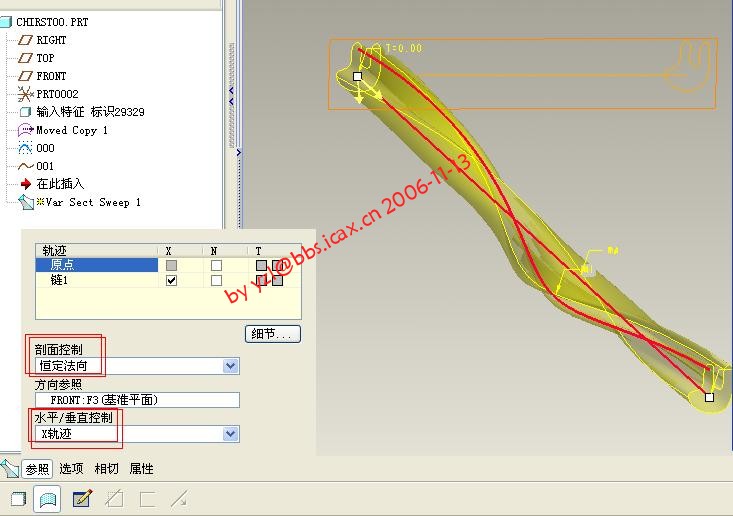Screen dimensions: 733x516
Task: Open the 剖面控制 dropdown arrow
Action: click(x=230, y=366)
